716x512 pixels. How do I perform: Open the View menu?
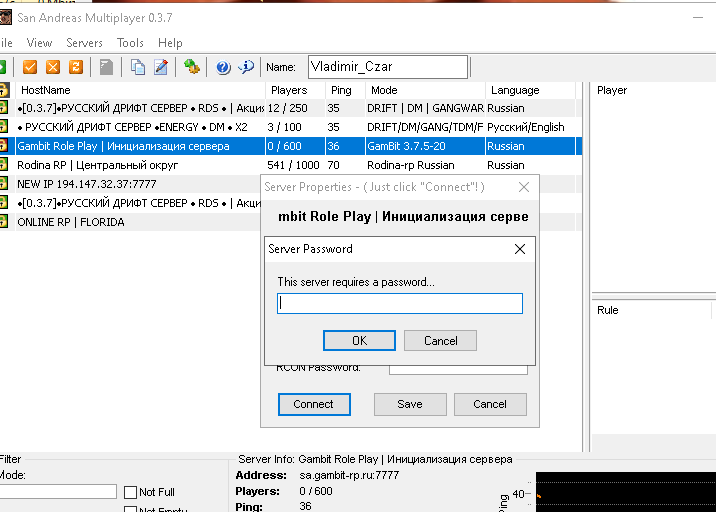pyautogui.click(x=40, y=43)
